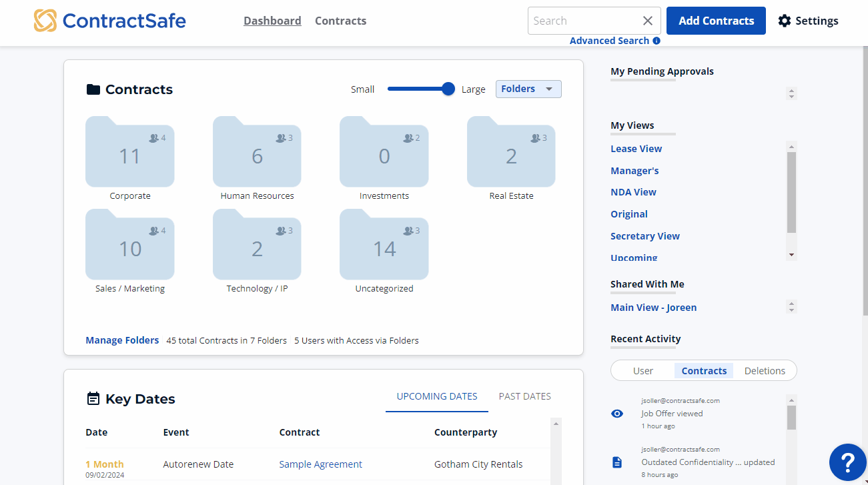Click the Settings gear icon
The height and width of the screenshot is (485, 868).
[785, 21]
